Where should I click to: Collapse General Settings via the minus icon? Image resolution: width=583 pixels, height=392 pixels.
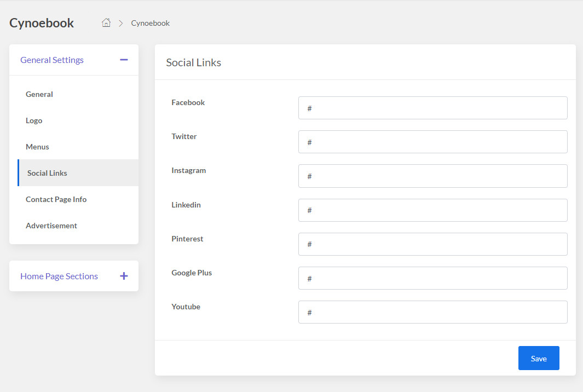(124, 59)
